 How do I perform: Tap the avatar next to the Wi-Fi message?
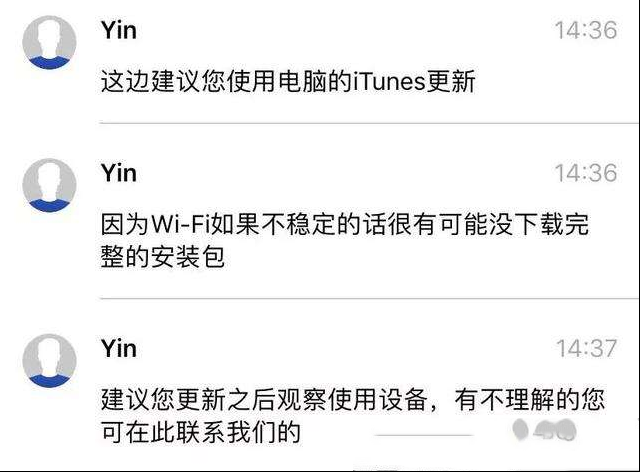pyautogui.click(x=49, y=185)
